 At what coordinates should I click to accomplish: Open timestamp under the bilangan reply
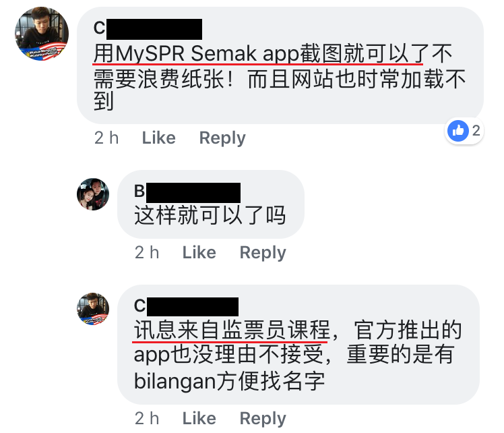tap(147, 419)
